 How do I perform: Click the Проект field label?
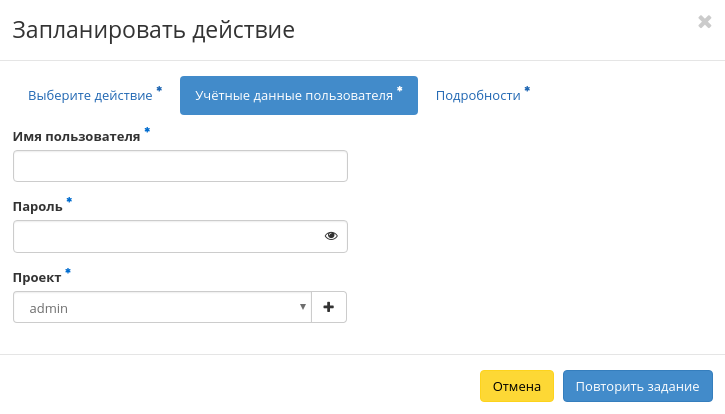click(x=37, y=277)
